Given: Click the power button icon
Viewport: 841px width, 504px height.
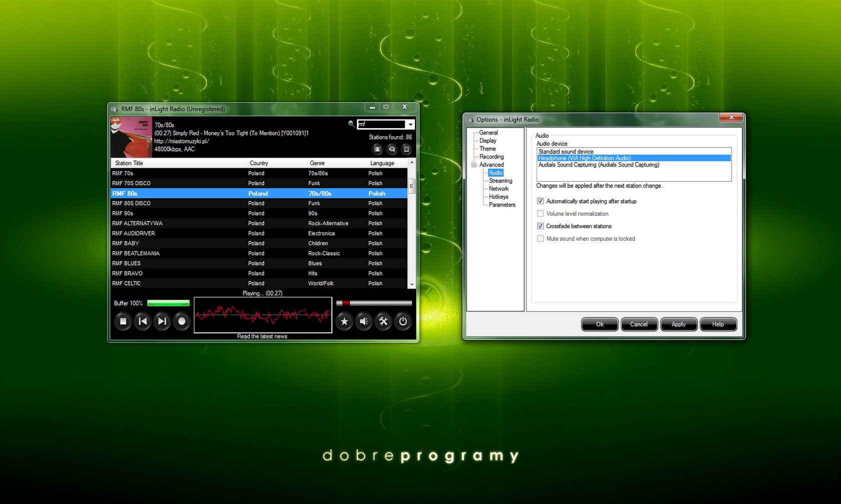Looking at the screenshot, I should [x=403, y=321].
